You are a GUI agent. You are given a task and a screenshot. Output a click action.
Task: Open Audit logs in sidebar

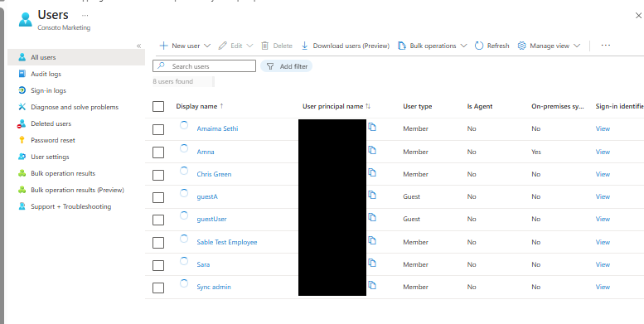76,74
